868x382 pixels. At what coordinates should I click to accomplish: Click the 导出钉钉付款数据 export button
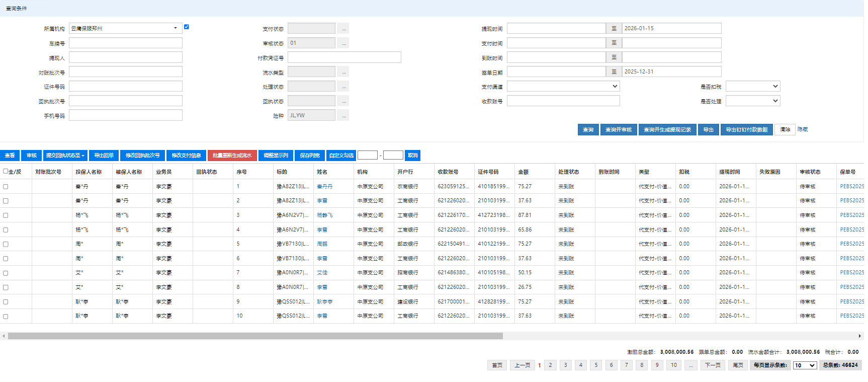pos(746,130)
